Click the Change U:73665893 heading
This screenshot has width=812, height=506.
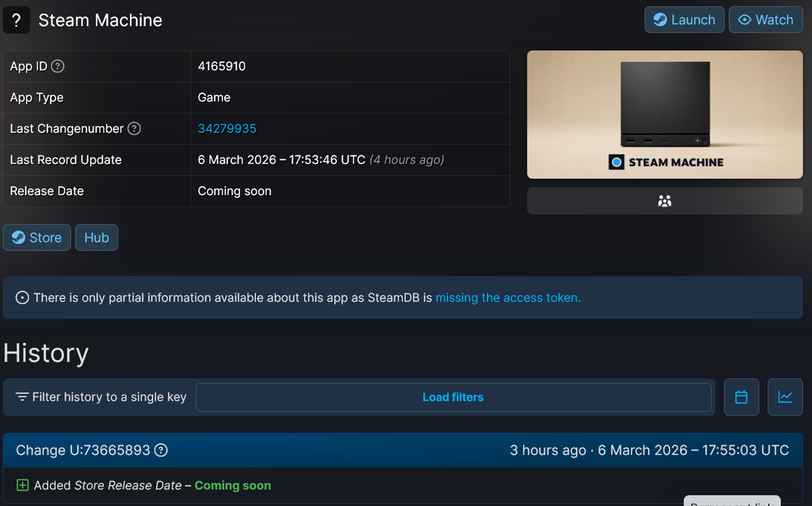(83, 450)
